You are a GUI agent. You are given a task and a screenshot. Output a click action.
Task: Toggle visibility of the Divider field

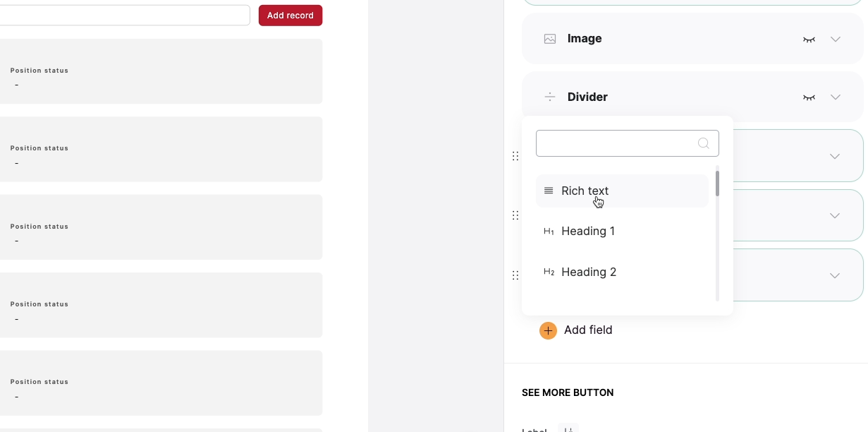click(x=809, y=97)
